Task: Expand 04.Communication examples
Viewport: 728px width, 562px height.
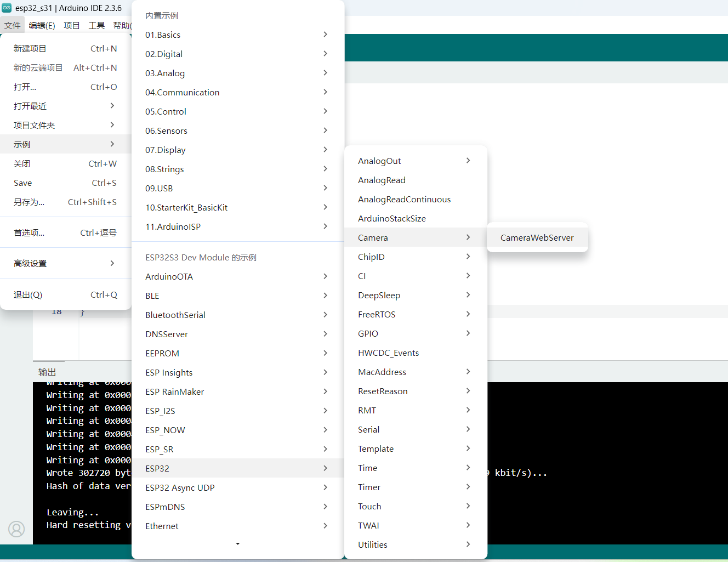Action: pos(238,92)
